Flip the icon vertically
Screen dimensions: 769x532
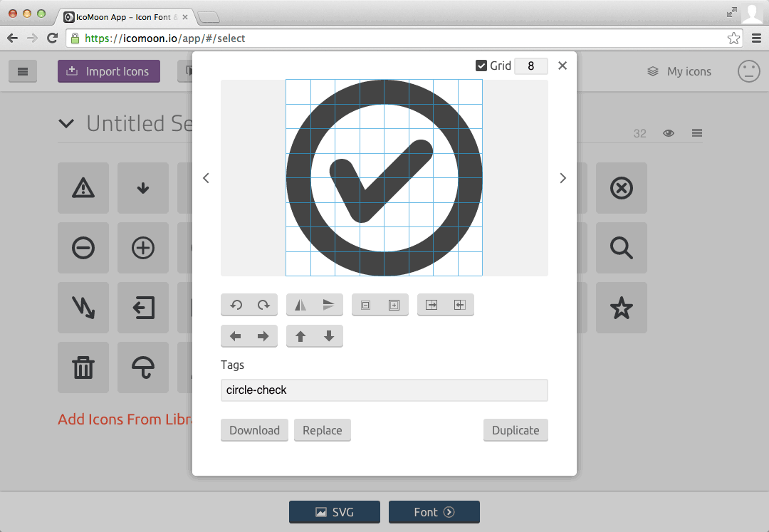(327, 305)
